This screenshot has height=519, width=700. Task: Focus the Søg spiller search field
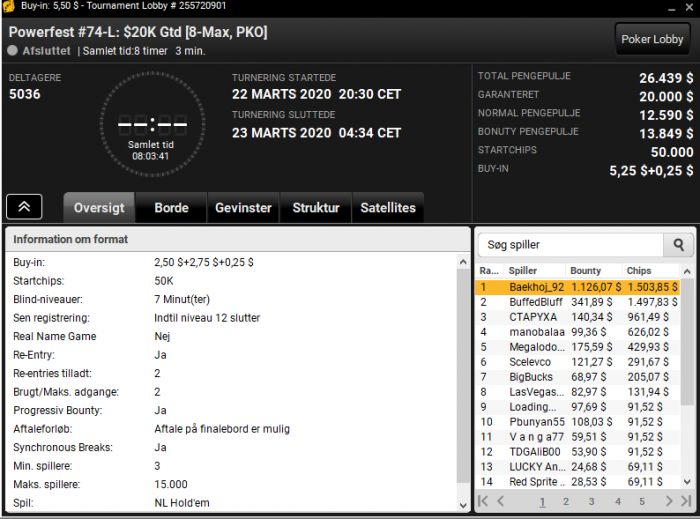[571, 245]
